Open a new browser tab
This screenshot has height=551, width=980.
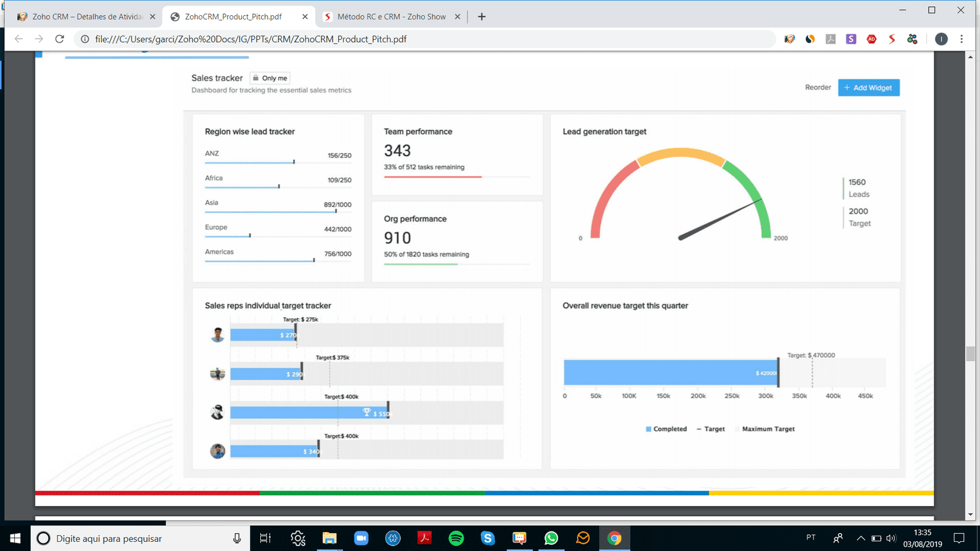click(482, 17)
